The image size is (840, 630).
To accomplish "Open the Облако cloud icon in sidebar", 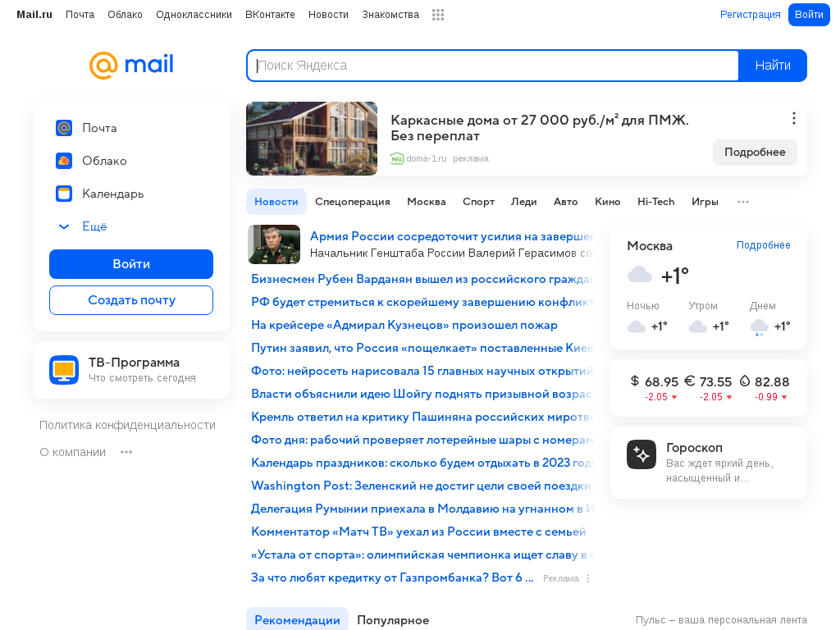I will coord(64,161).
